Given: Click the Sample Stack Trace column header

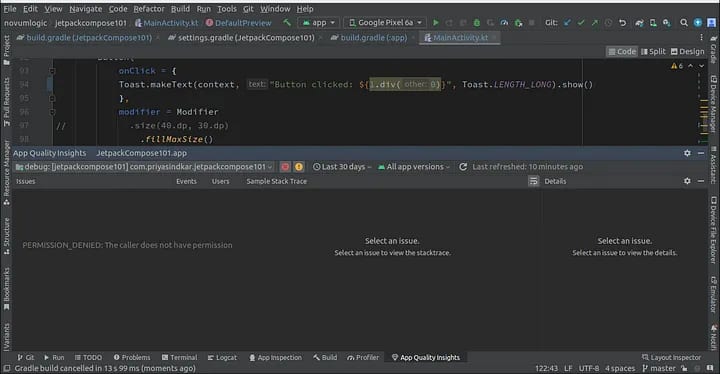Looking at the screenshot, I should click(x=276, y=181).
